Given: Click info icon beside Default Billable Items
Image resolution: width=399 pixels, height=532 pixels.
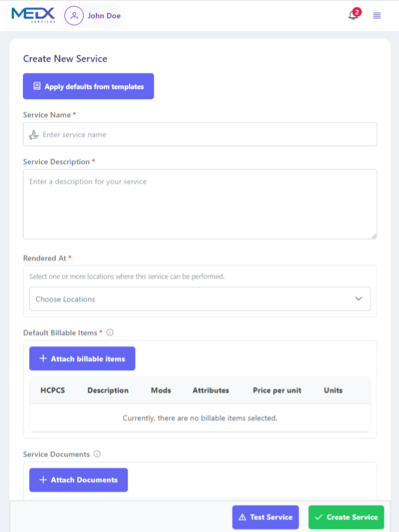Looking at the screenshot, I should pyautogui.click(x=110, y=332).
